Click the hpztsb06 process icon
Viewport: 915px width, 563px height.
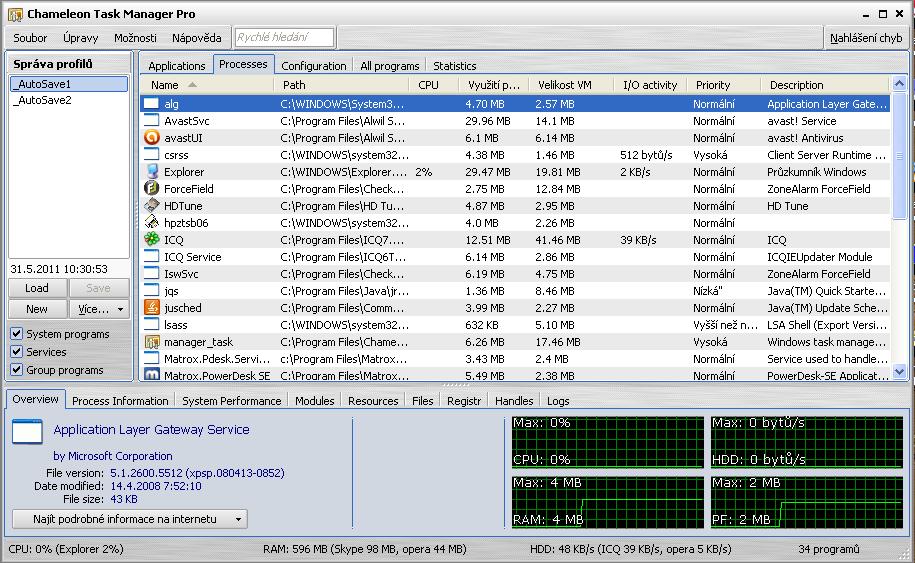coord(152,223)
